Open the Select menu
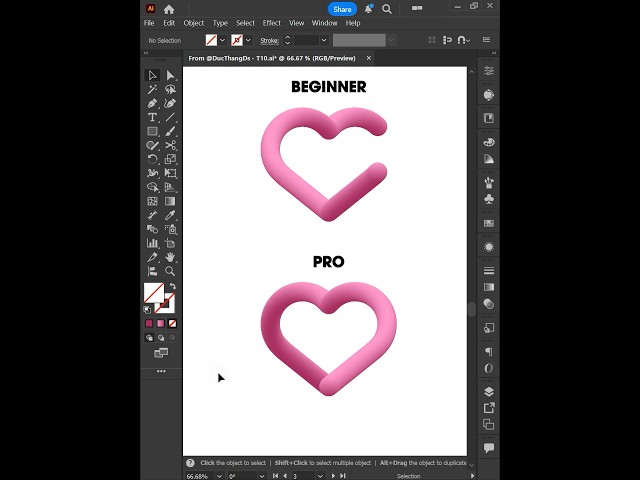 245,23
